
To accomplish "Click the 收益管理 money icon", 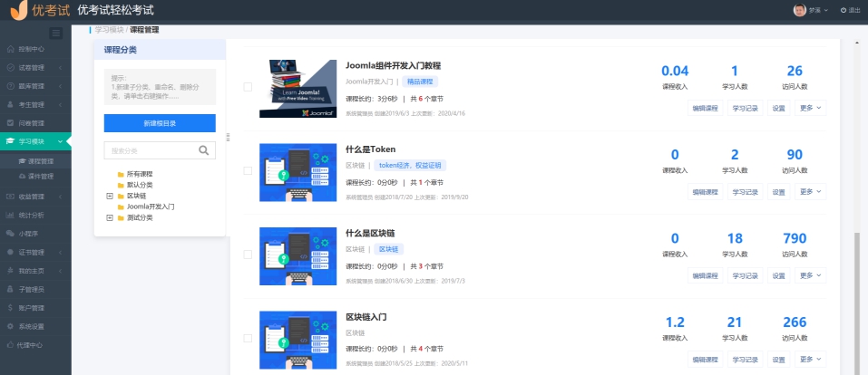I will (10, 197).
